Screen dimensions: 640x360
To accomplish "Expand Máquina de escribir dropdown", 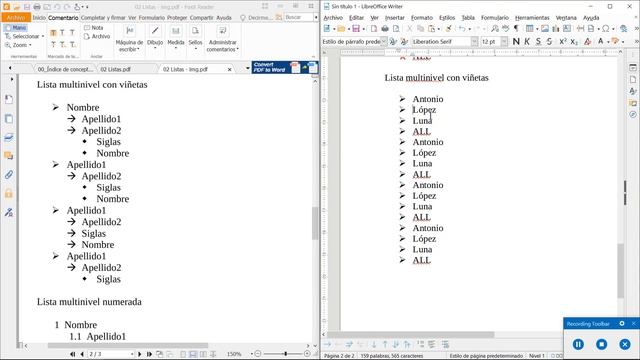I will point(138,49).
